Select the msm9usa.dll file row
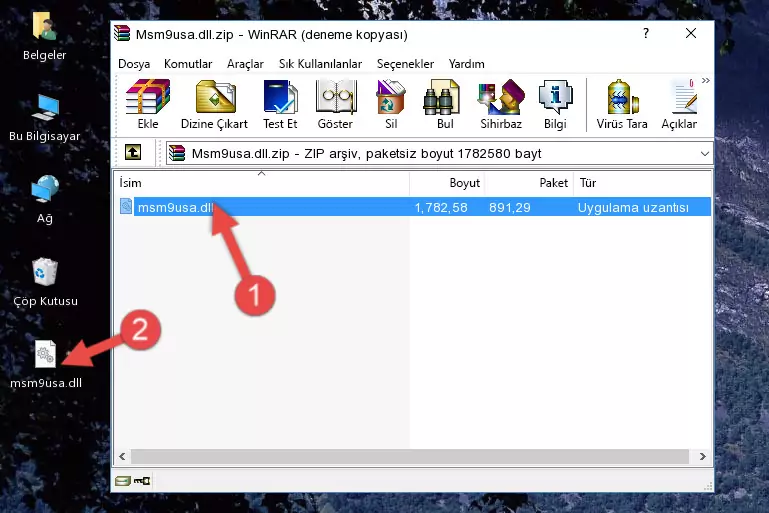769x513 pixels. click(414, 207)
